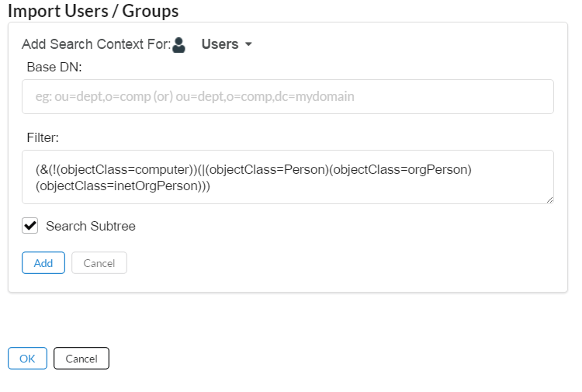Click Cancel next to the Add button
Image resolution: width=582 pixels, height=392 pixels.
pyautogui.click(x=99, y=263)
